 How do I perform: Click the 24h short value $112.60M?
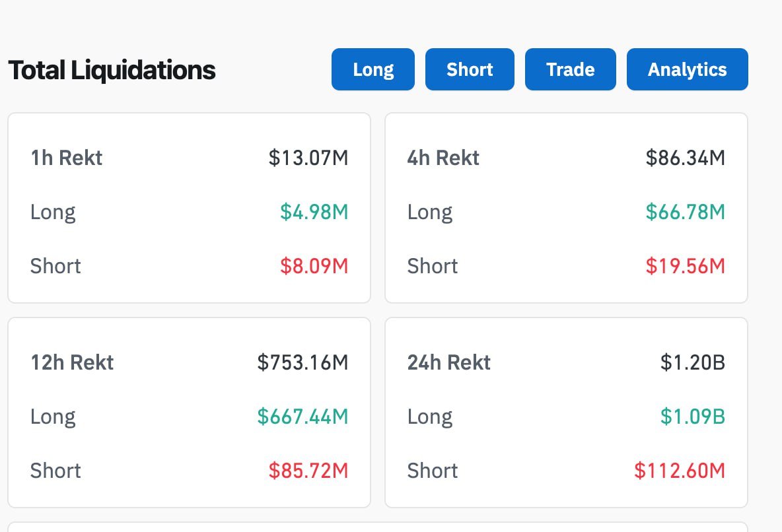tap(680, 470)
